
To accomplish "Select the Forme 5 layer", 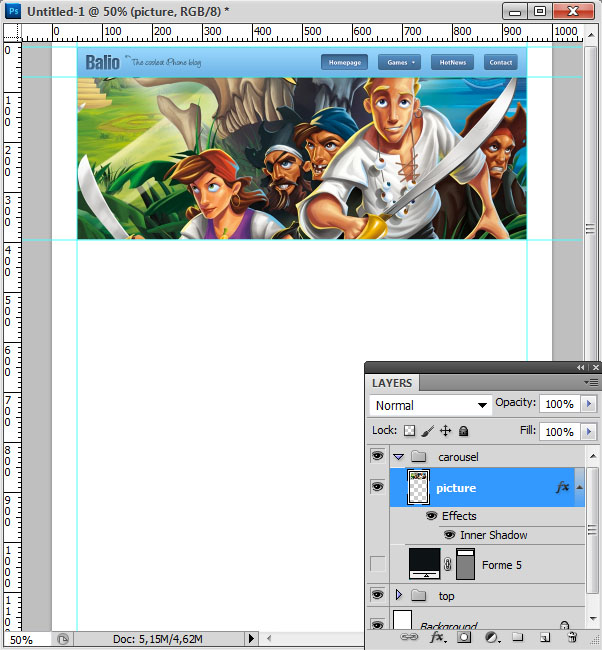I will [487, 565].
